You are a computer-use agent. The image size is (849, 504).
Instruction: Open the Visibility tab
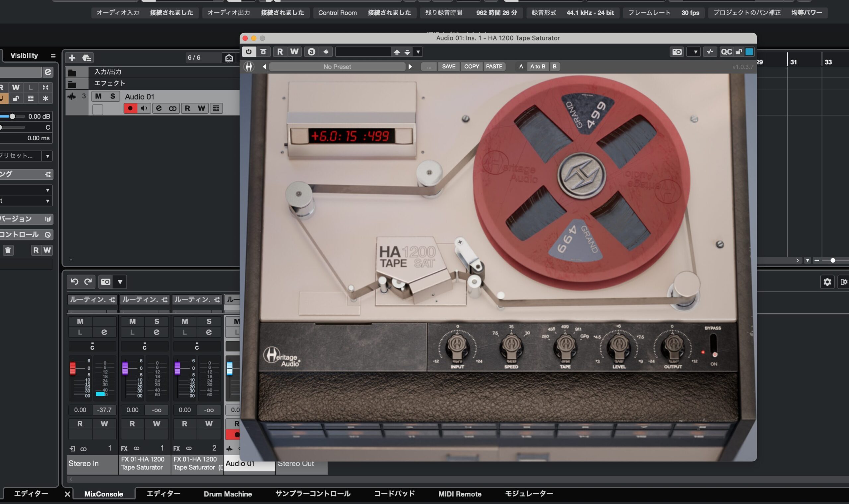(x=24, y=56)
